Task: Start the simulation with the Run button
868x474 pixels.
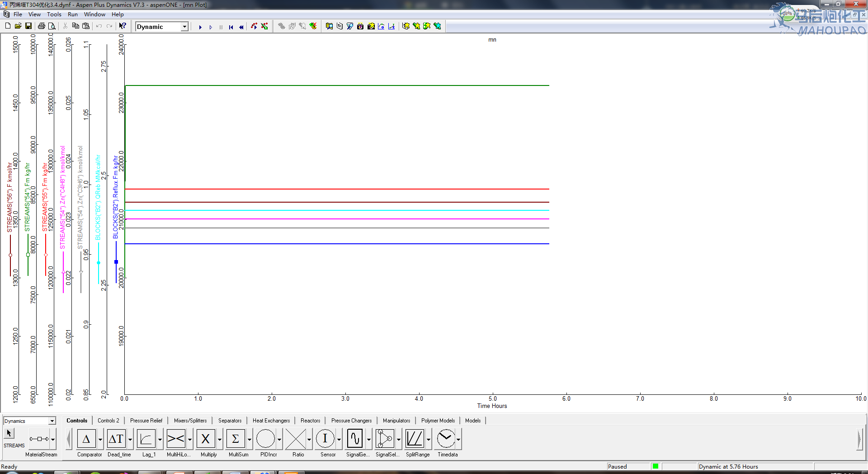Action: click(200, 27)
